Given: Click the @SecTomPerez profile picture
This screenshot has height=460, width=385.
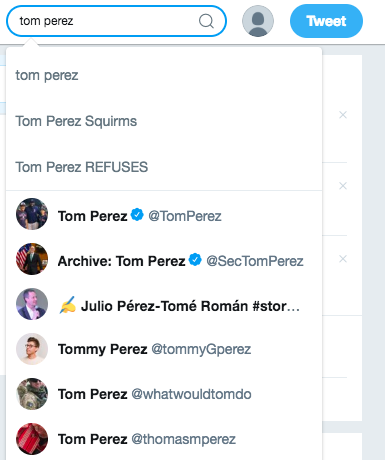Looking at the screenshot, I should pyautogui.click(x=32, y=259).
